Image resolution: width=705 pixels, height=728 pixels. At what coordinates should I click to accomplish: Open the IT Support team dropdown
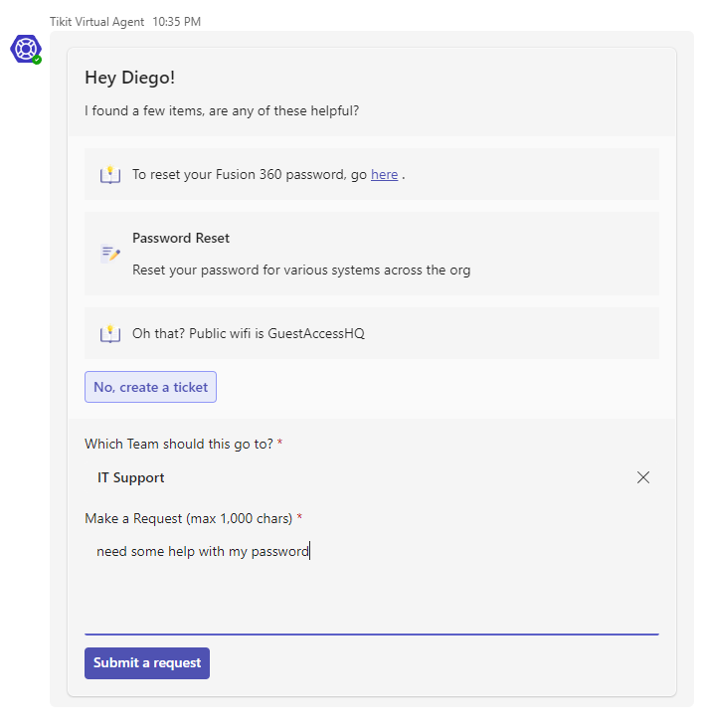pyautogui.click(x=360, y=477)
